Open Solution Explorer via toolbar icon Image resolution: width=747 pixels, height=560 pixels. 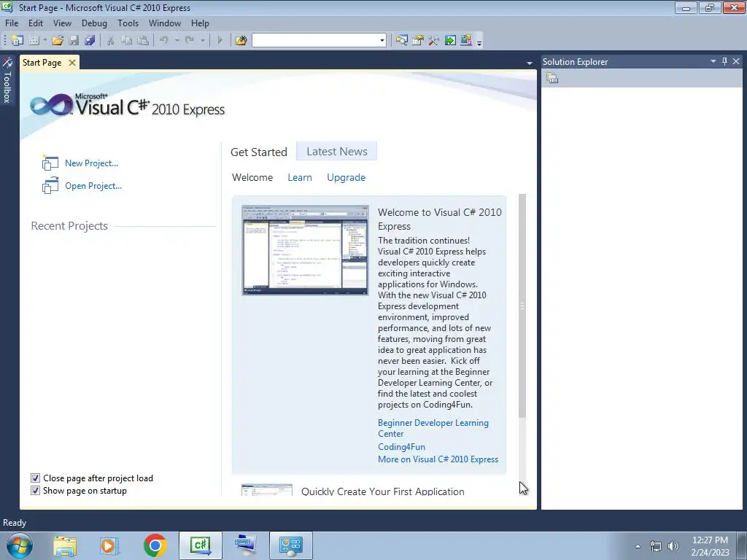402,41
